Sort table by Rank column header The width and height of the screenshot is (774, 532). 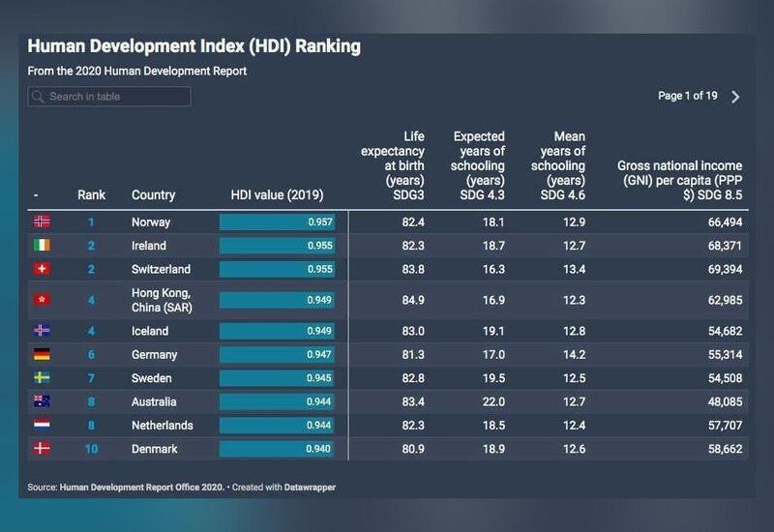[91, 194]
